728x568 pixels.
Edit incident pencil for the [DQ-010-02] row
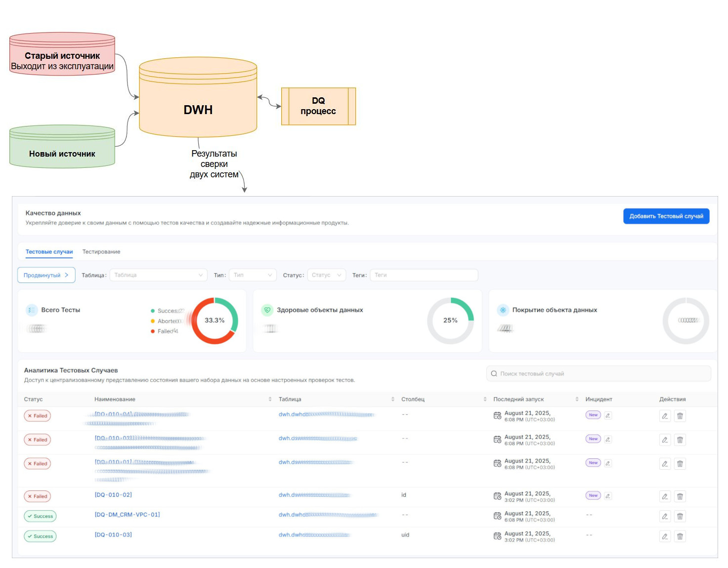point(608,496)
